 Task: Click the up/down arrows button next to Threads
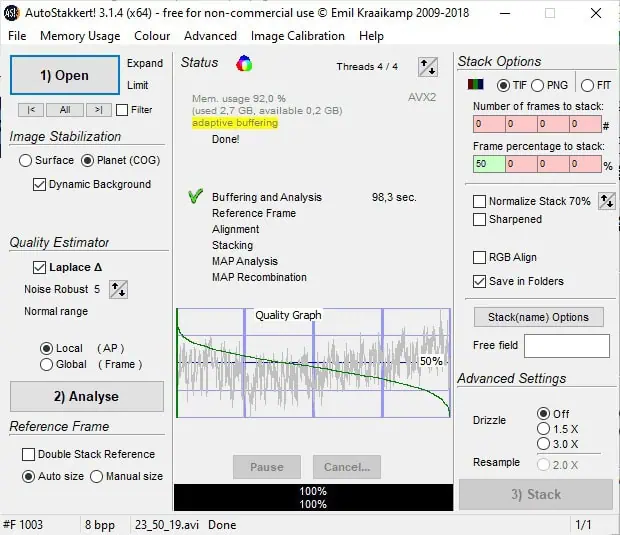(427, 67)
